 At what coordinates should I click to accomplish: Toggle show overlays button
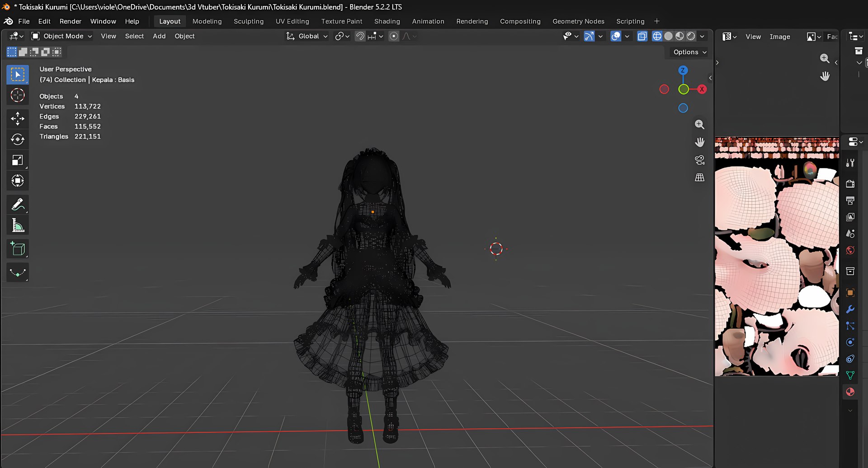coord(616,36)
